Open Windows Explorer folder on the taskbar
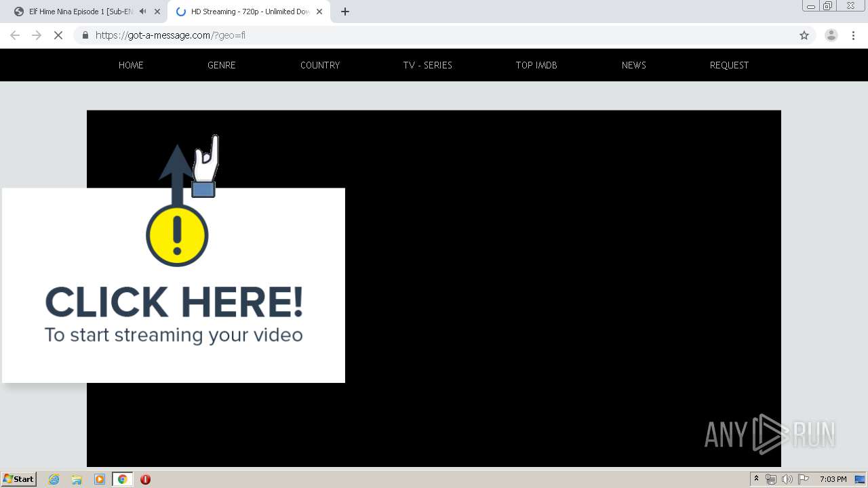 (77, 479)
